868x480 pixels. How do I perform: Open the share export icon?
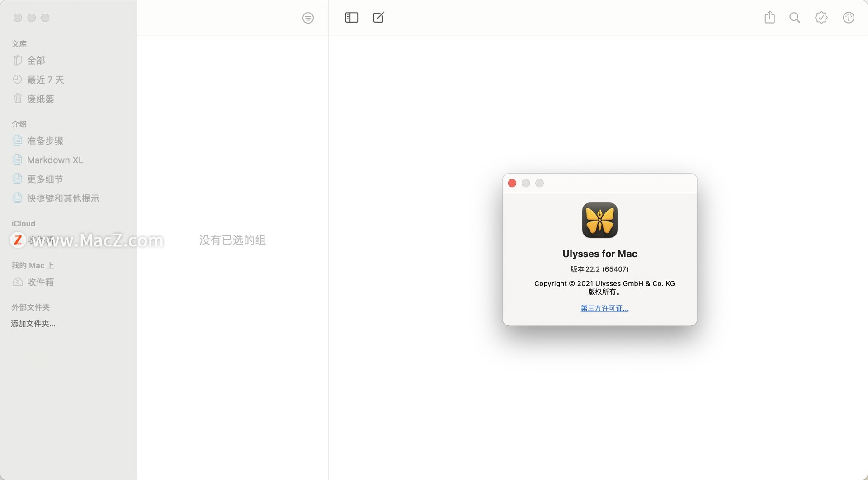click(769, 18)
